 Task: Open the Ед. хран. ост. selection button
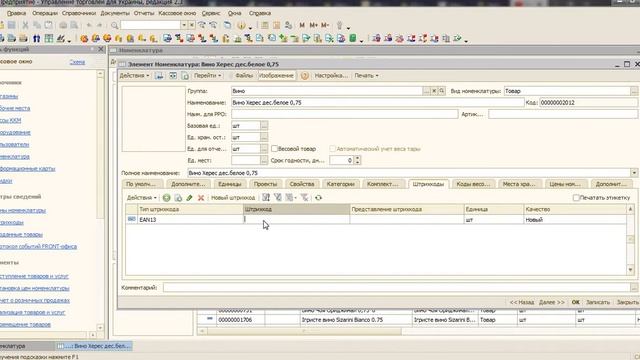pos(264,137)
